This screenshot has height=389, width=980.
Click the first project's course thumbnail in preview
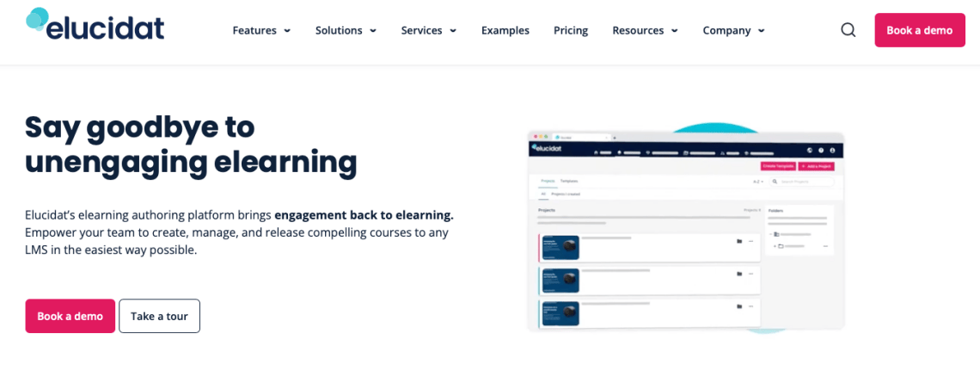pyautogui.click(x=560, y=248)
